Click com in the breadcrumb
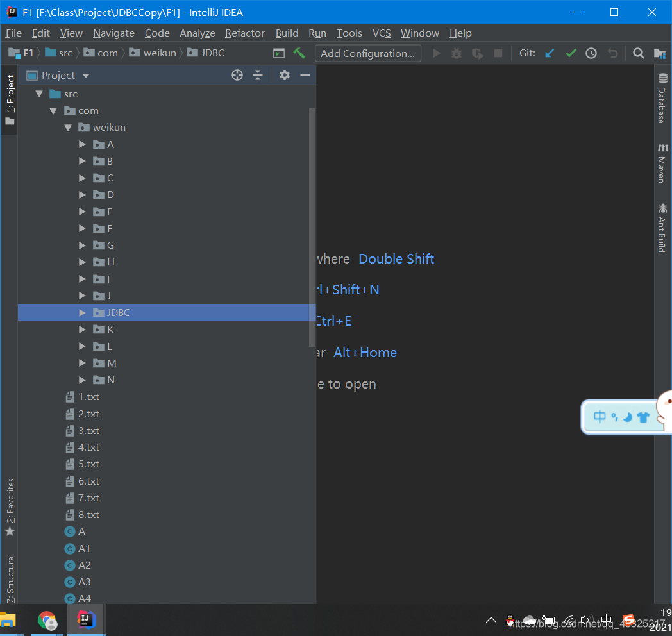Screen dimensions: 672x636 point(101,53)
